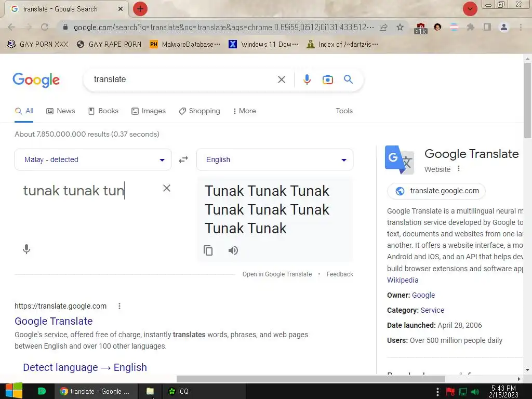Click translate voice input microphone

pyautogui.click(x=26, y=249)
